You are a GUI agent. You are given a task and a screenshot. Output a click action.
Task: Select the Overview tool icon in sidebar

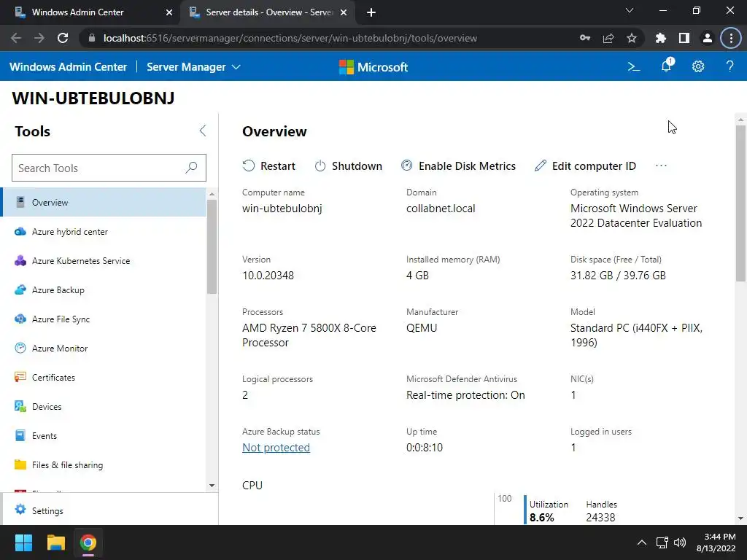pos(20,202)
